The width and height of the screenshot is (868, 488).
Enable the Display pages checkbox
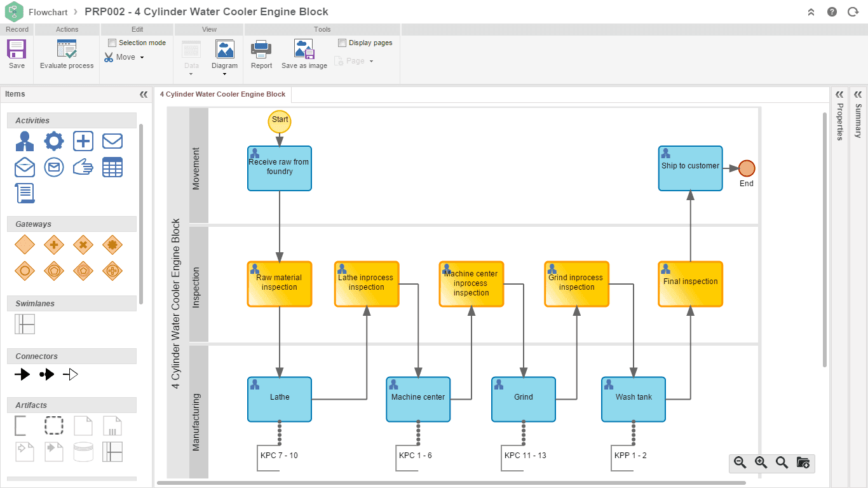click(x=342, y=43)
